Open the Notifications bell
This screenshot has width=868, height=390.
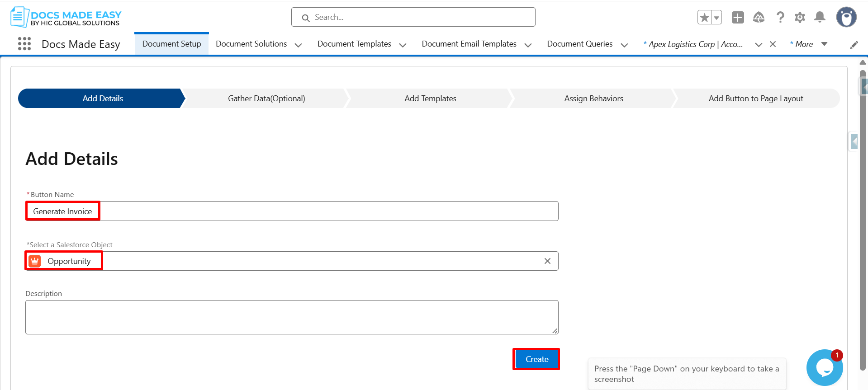(x=820, y=18)
